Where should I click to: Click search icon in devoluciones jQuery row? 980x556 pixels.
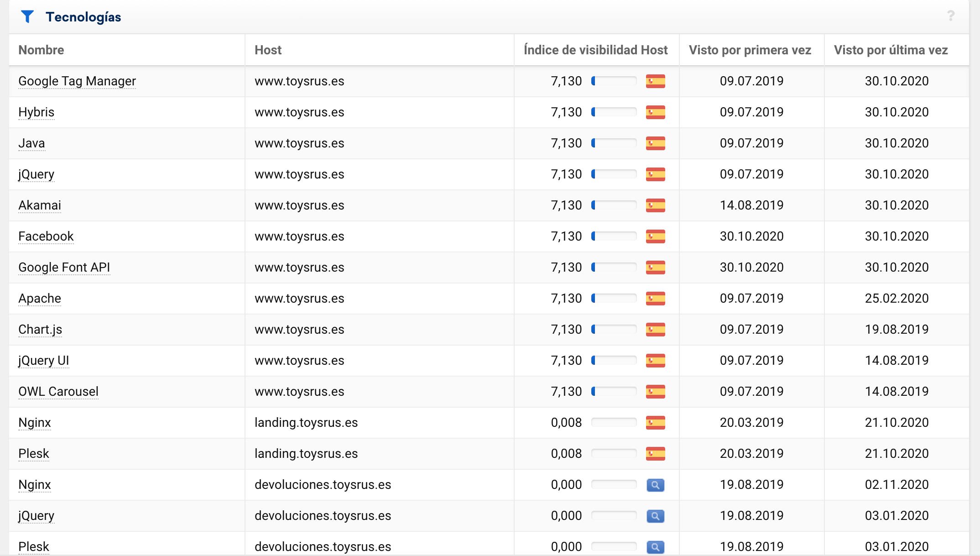pos(655,516)
